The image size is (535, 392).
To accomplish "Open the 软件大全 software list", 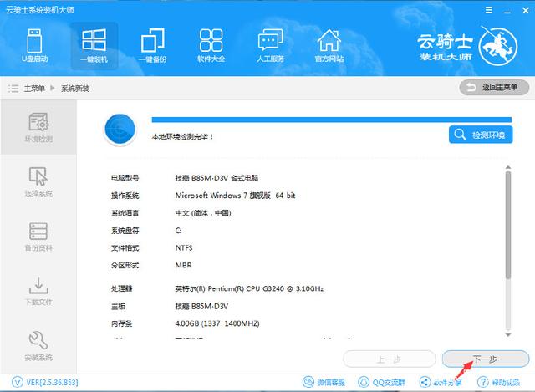I will (x=211, y=45).
